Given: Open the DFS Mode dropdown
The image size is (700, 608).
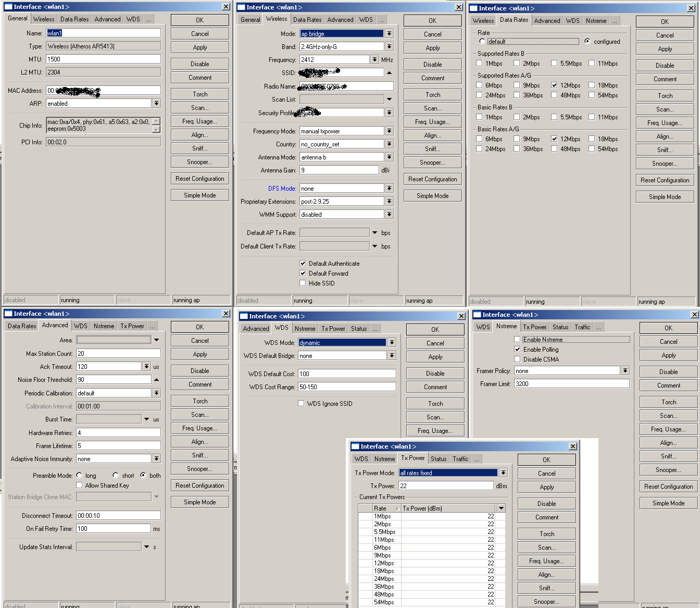Looking at the screenshot, I should pos(389,188).
